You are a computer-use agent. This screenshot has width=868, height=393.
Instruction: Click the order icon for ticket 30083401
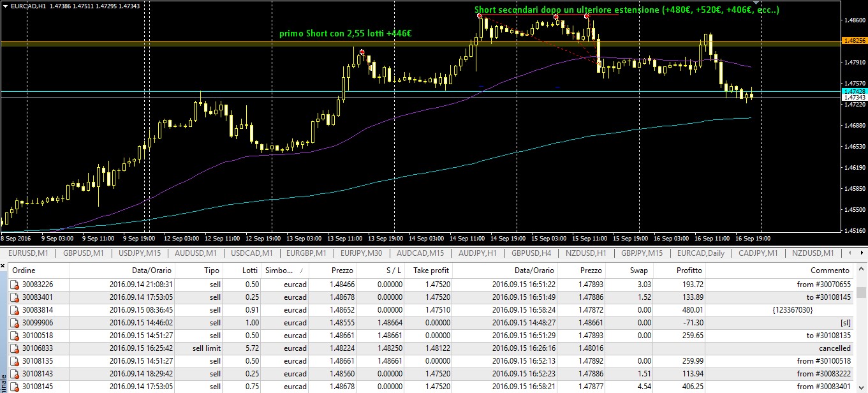pos(15,297)
